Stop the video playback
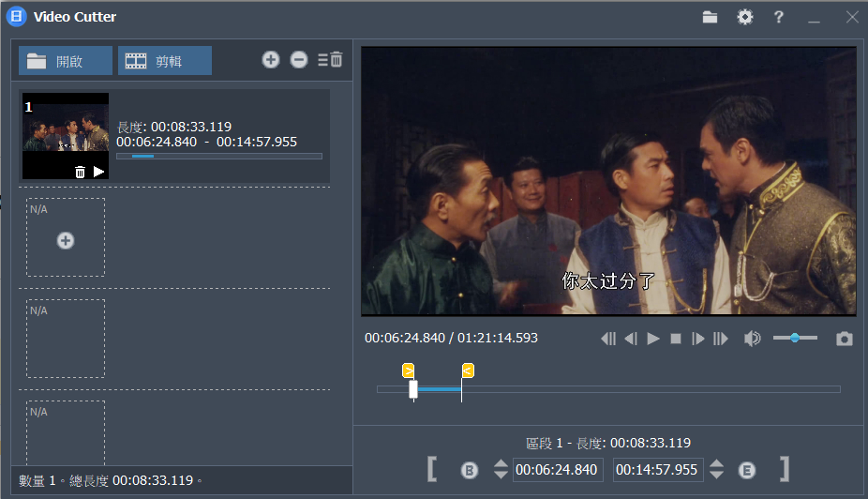Image resolution: width=868 pixels, height=499 pixels. [676, 339]
